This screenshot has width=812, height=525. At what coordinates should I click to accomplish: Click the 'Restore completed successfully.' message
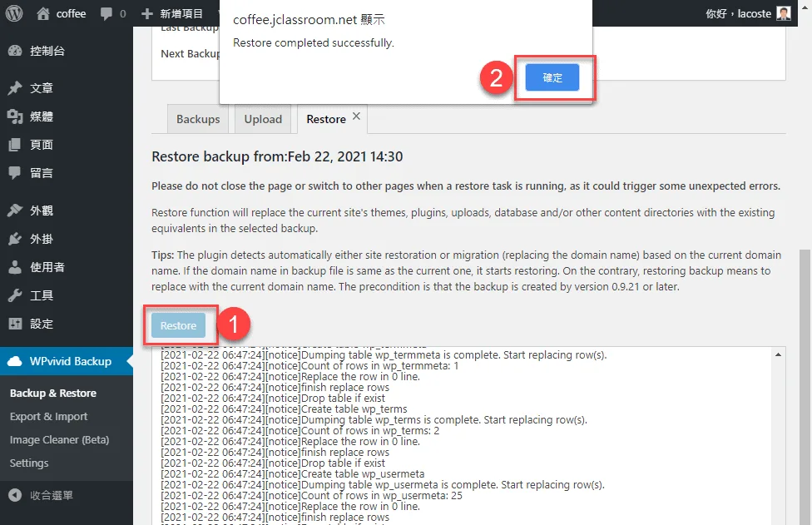click(x=314, y=42)
